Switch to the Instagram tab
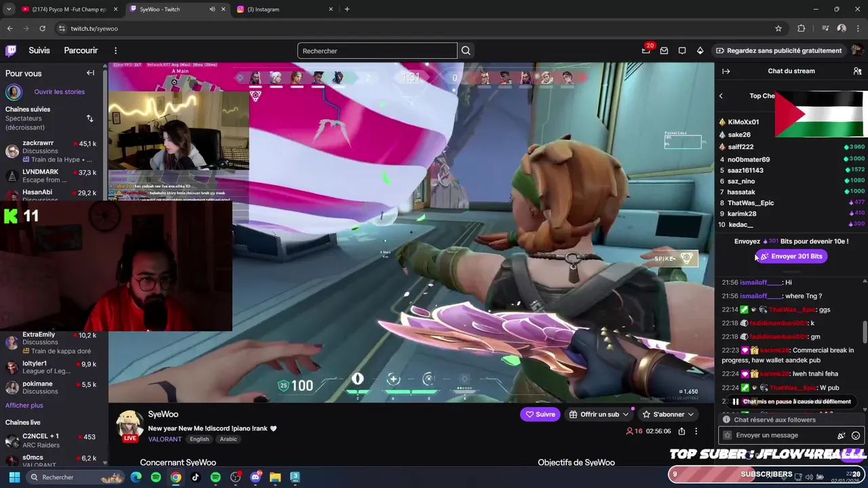The width and height of the screenshot is (868, 488). (285, 9)
